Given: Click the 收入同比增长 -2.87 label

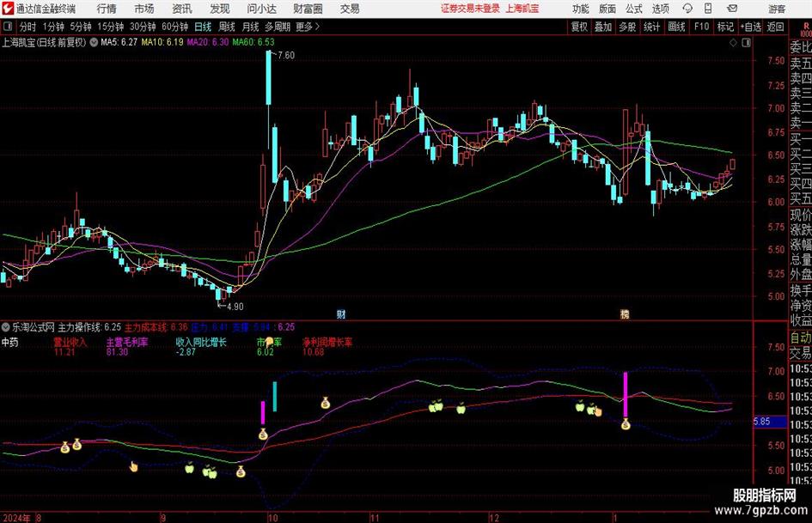Looking at the screenshot, I should pyautogui.click(x=201, y=347).
